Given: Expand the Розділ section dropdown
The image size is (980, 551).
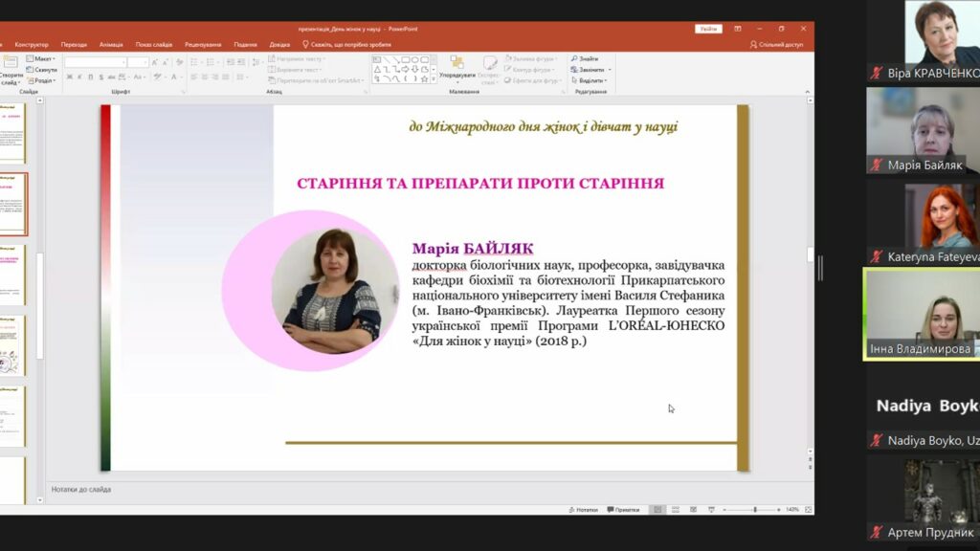Looking at the screenshot, I should pos(41,80).
